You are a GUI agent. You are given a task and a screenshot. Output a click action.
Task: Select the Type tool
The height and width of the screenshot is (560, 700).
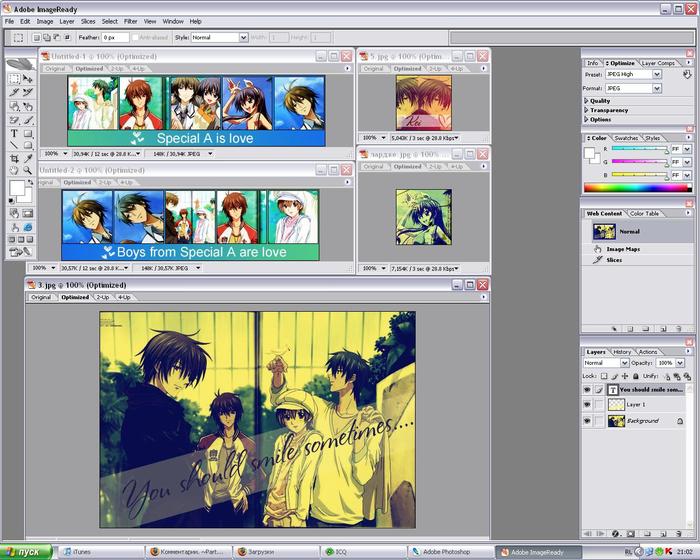tap(14, 134)
